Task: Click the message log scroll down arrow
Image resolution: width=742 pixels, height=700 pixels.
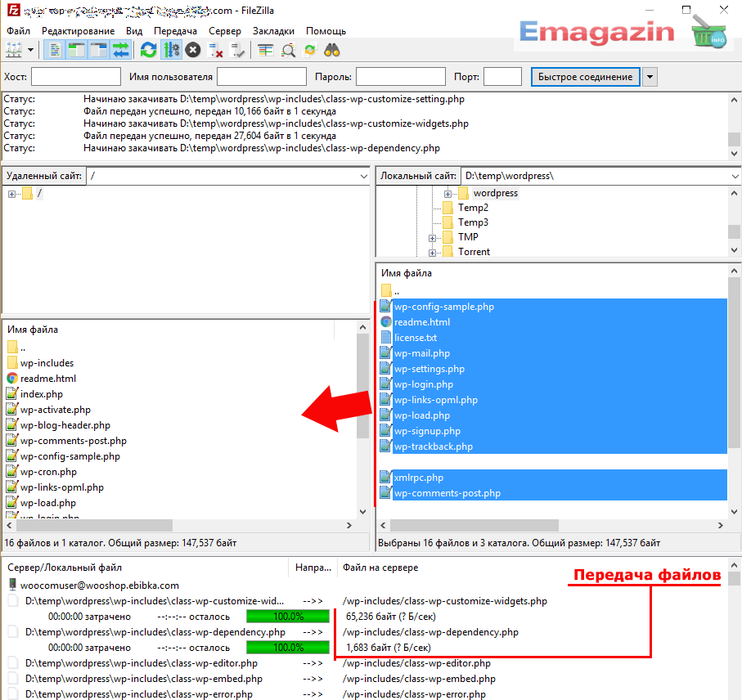Action: click(x=734, y=153)
